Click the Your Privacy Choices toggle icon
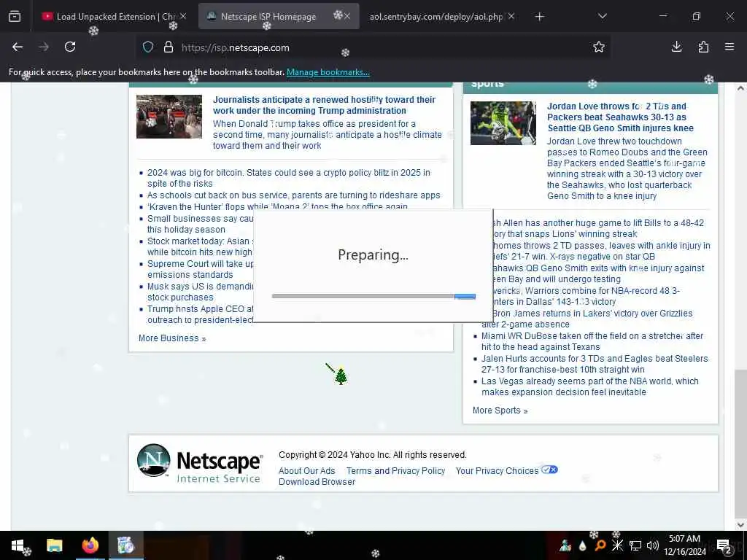This screenshot has width=747, height=560. click(x=549, y=470)
